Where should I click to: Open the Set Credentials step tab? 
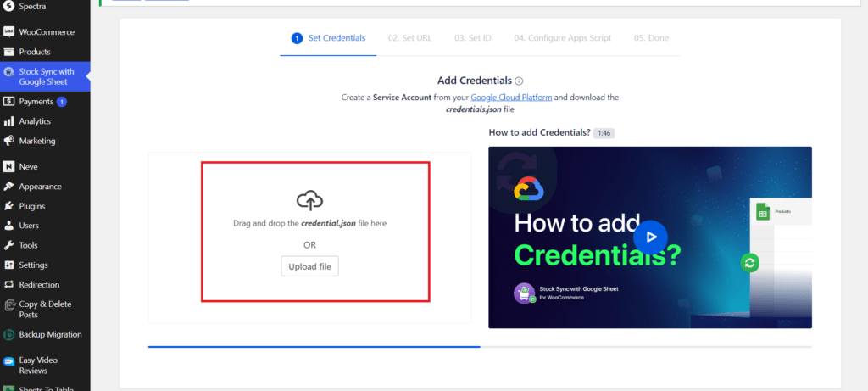click(x=328, y=38)
